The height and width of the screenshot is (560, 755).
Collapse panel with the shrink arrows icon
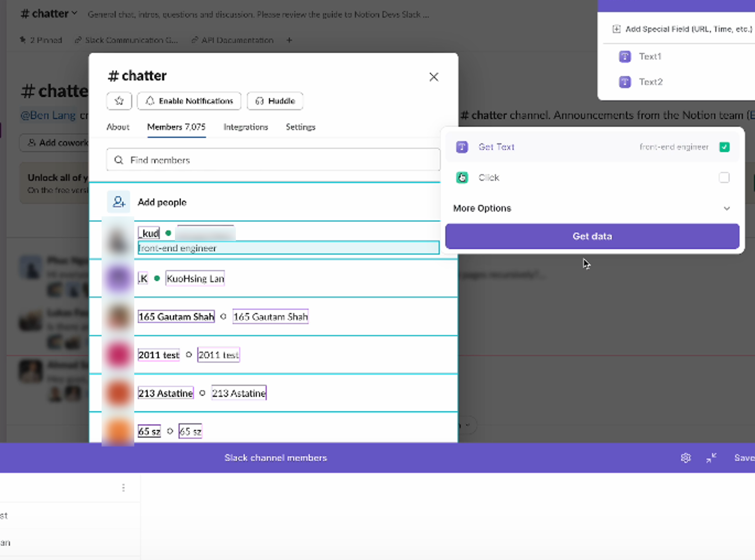[x=711, y=458]
